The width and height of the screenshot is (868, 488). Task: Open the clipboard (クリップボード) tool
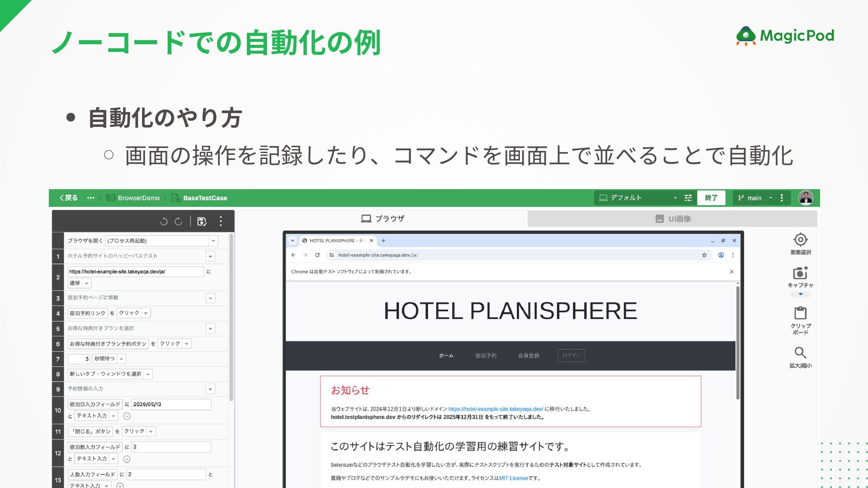pos(800,313)
